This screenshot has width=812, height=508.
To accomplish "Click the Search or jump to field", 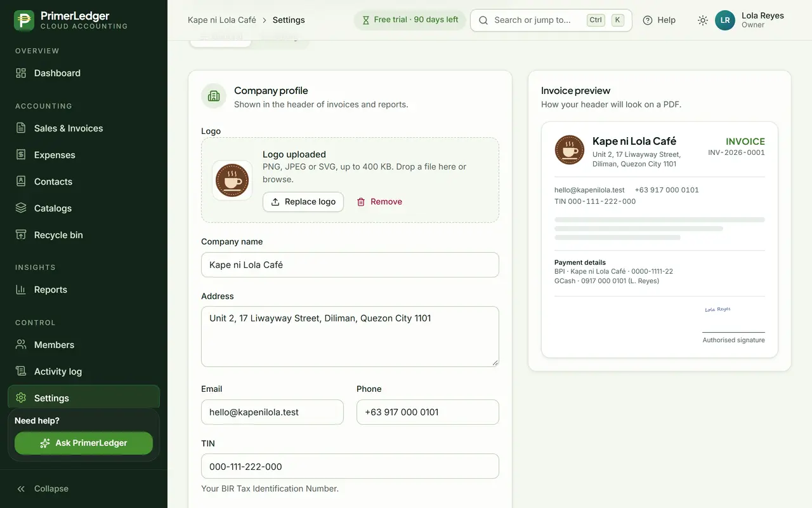I will click(x=551, y=20).
